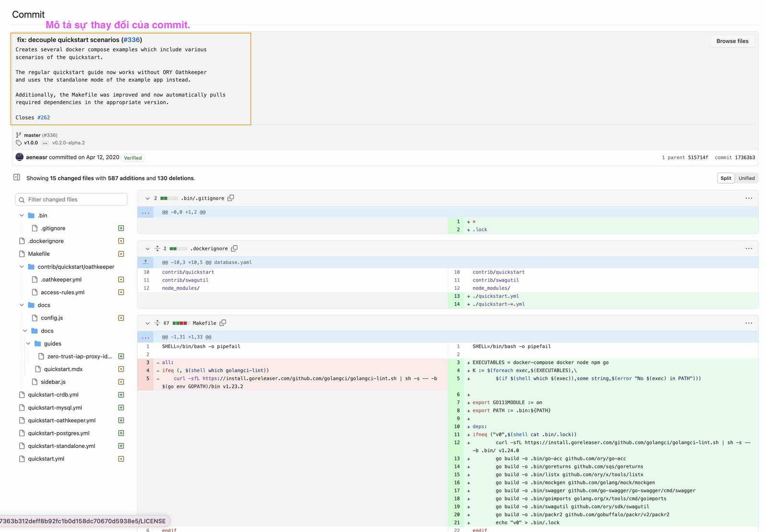Switch diff view to Unified
766x532 pixels.
[746, 178]
